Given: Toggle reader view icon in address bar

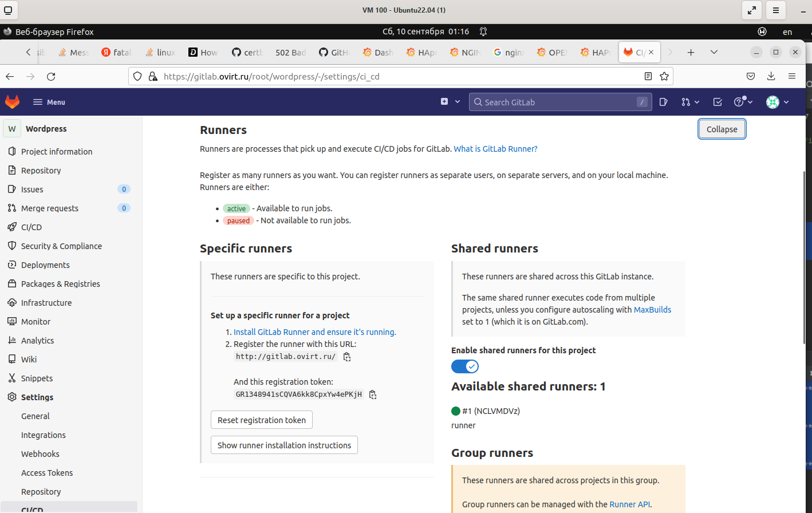Looking at the screenshot, I should click(x=648, y=76).
